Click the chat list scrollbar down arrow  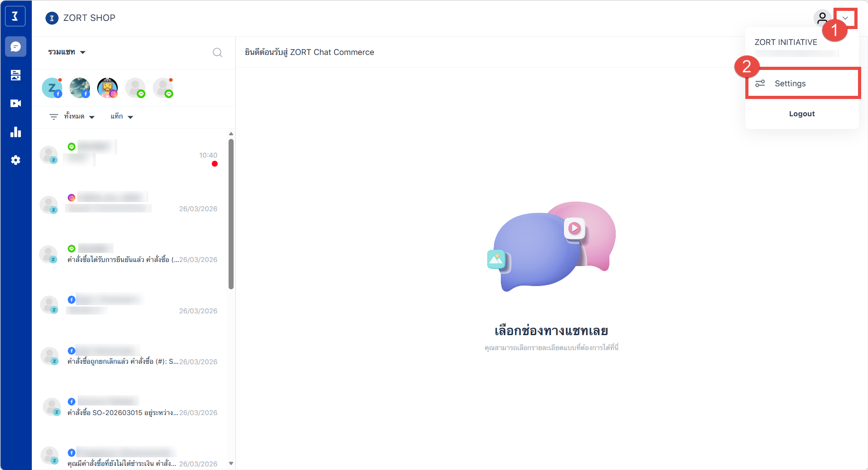[x=231, y=463]
